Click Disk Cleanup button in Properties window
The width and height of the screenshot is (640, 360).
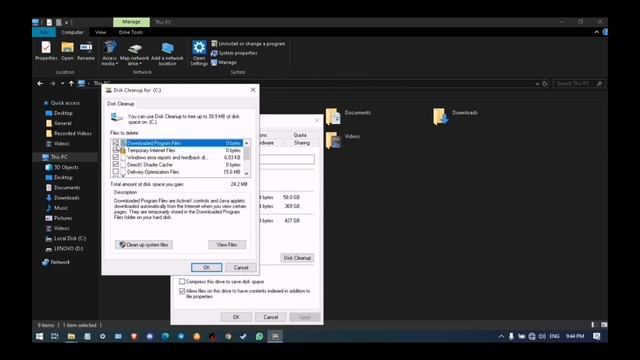(x=297, y=258)
